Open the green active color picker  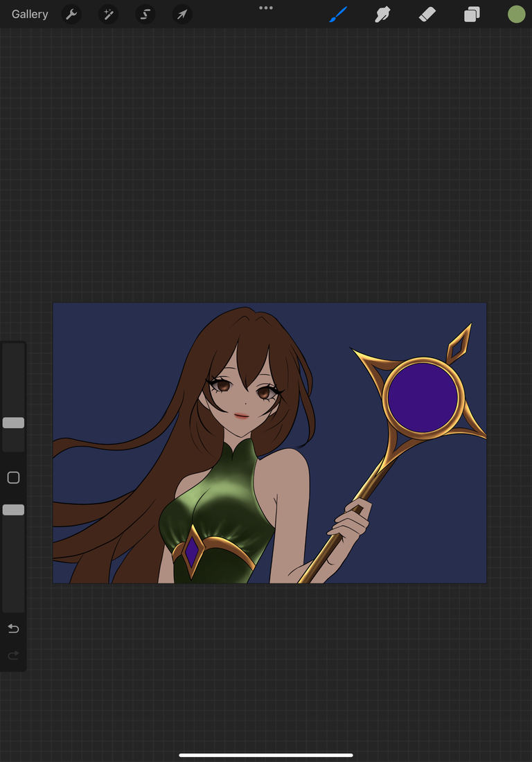517,14
